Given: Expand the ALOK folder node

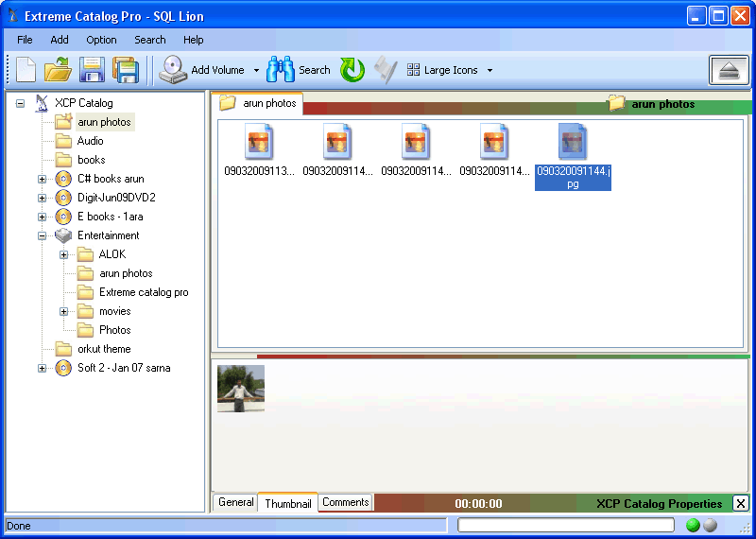Looking at the screenshot, I should 63,254.
